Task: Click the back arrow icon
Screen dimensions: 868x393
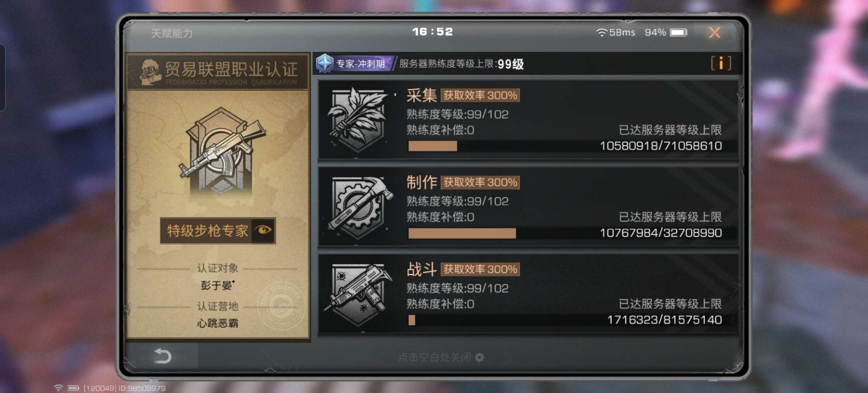Action: pyautogui.click(x=162, y=356)
